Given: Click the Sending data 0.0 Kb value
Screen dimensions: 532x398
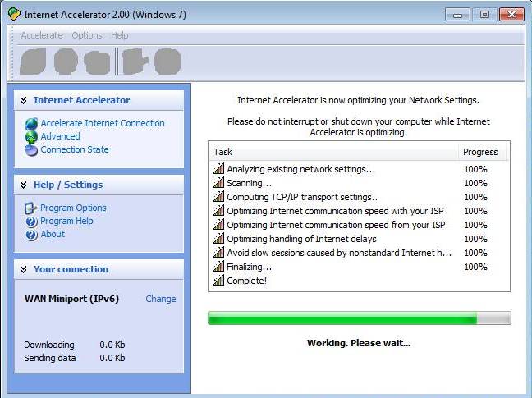Looking at the screenshot, I should pyautogui.click(x=112, y=358).
